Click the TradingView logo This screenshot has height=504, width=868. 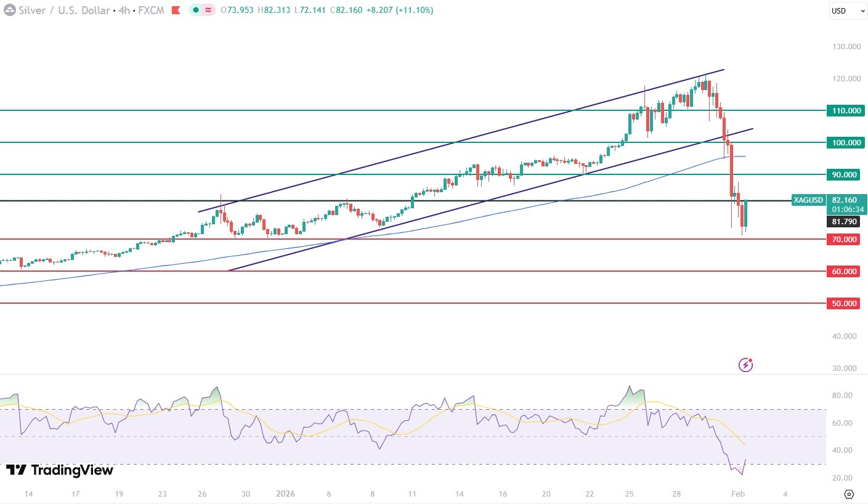pyautogui.click(x=60, y=470)
